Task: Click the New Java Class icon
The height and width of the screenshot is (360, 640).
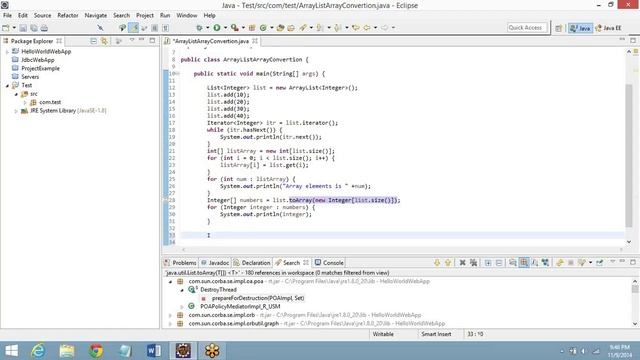Action: (x=263, y=28)
